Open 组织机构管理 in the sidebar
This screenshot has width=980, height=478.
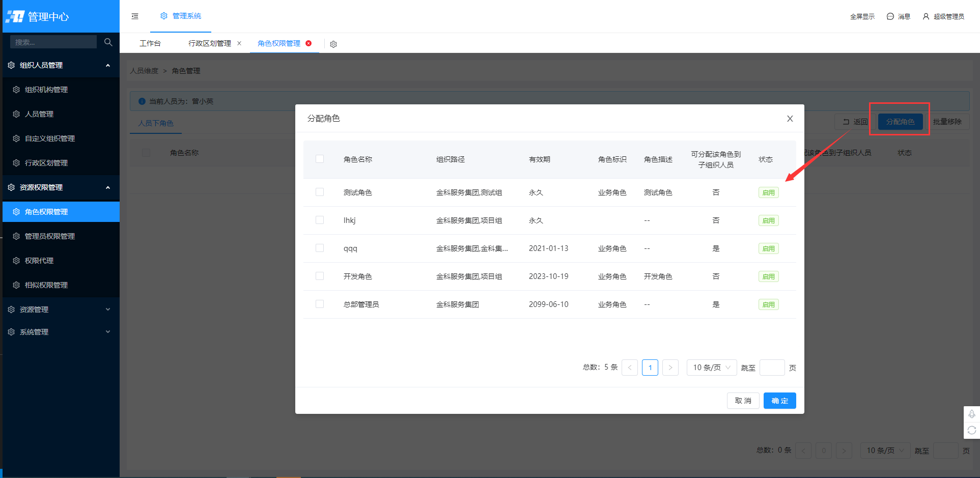61,90
